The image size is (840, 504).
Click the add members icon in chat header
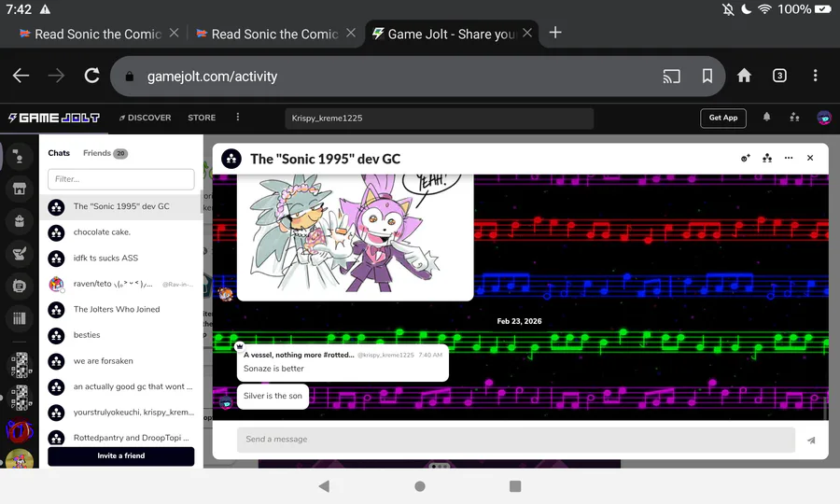click(745, 158)
